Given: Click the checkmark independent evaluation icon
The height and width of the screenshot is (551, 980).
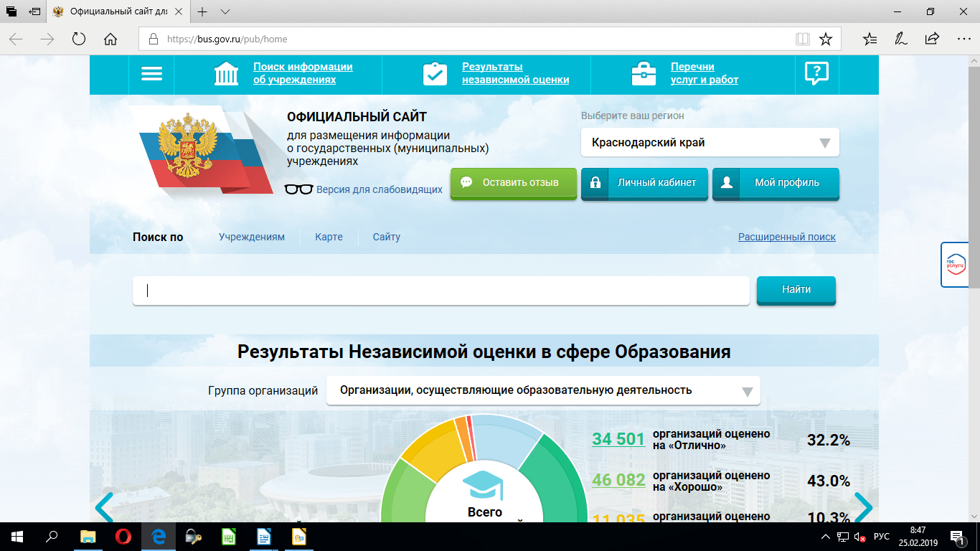Looking at the screenshot, I should pos(435,74).
